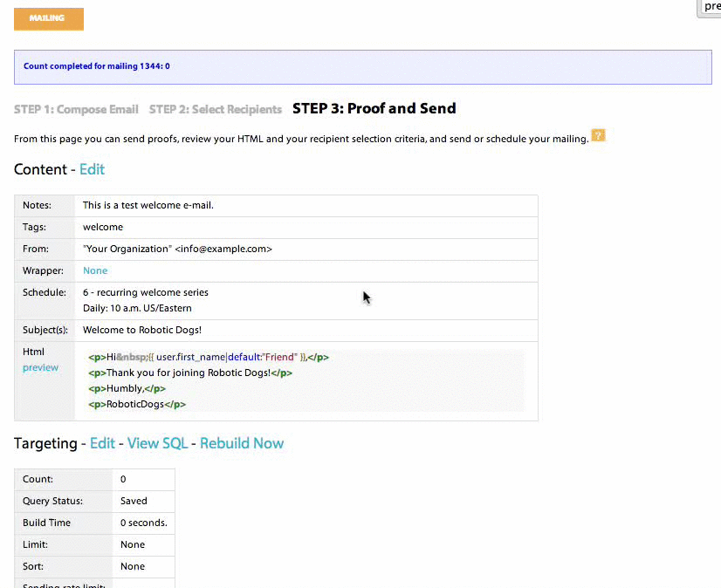Click the yellow help question mark icon

[598, 135]
